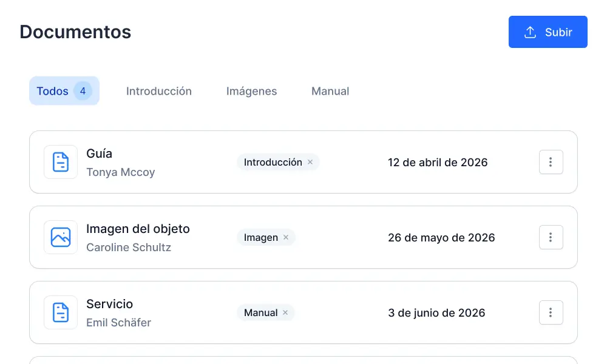Select the Introducción tab

[159, 91]
